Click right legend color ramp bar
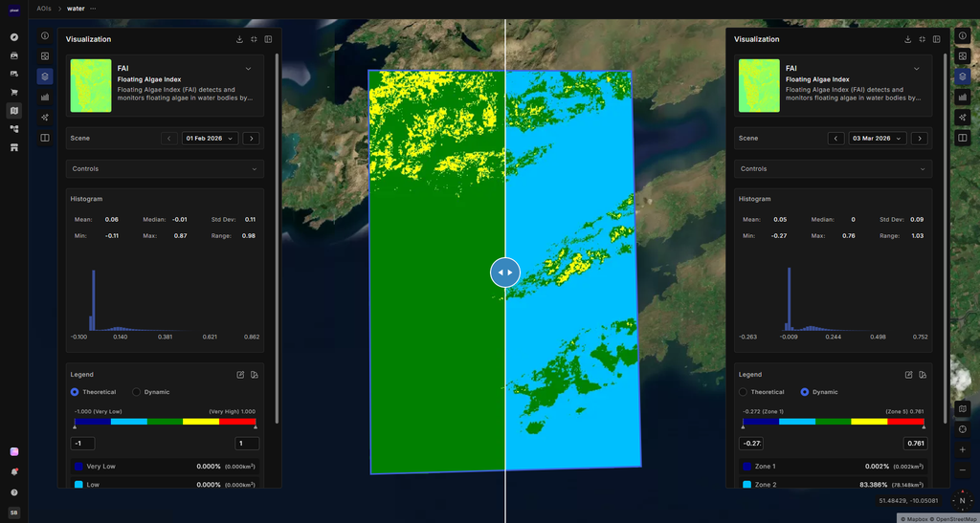Screen dimensions: 980x523 [834, 422]
